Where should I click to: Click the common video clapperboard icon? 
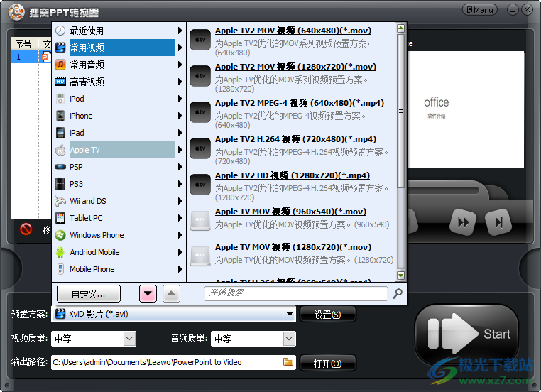[x=60, y=48]
